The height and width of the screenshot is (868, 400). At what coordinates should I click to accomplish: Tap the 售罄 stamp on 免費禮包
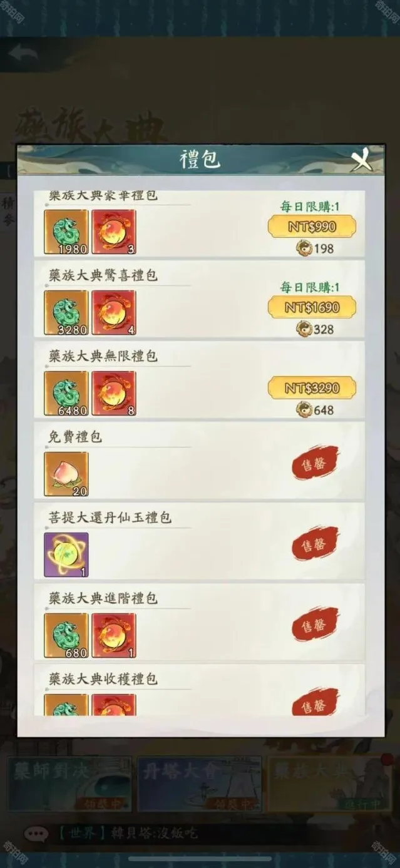click(315, 463)
